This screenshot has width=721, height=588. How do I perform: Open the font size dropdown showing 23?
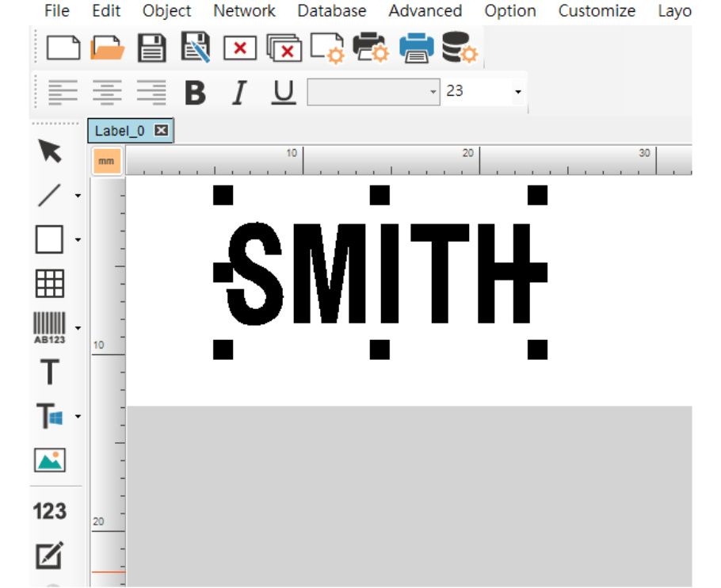[x=517, y=91]
